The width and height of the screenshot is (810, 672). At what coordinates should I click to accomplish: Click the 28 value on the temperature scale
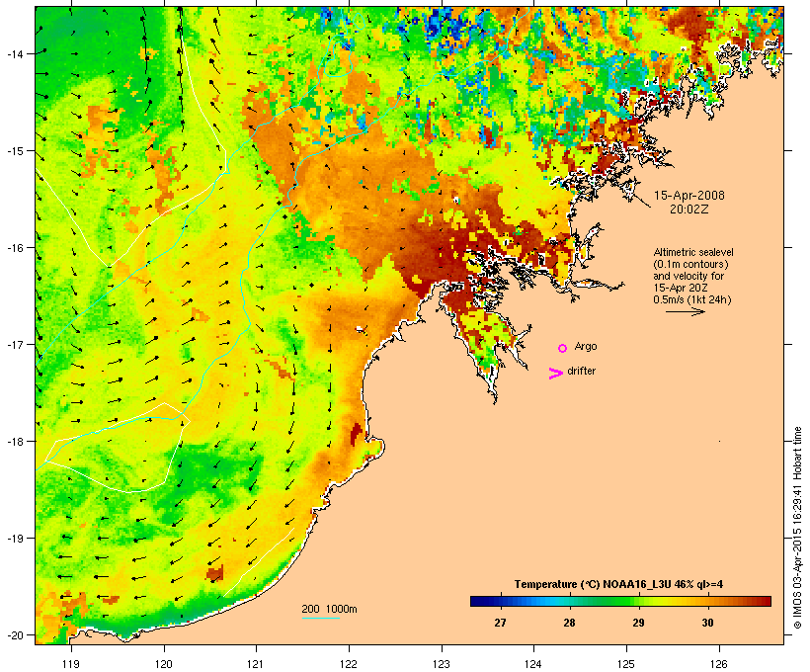tap(569, 623)
